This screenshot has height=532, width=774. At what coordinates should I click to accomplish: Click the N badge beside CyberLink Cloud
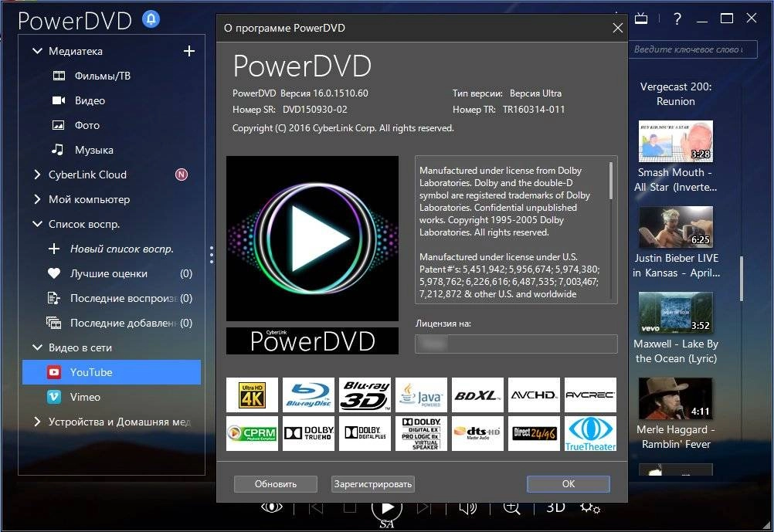tap(182, 175)
